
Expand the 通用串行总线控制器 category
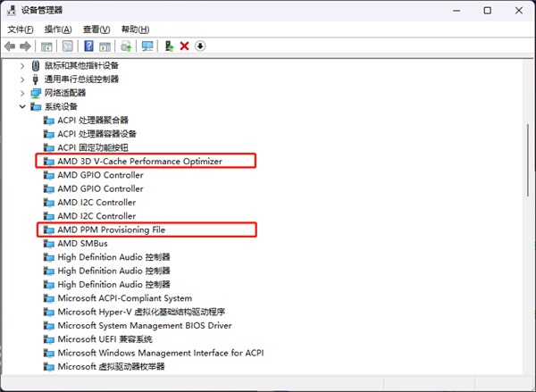pos(22,79)
